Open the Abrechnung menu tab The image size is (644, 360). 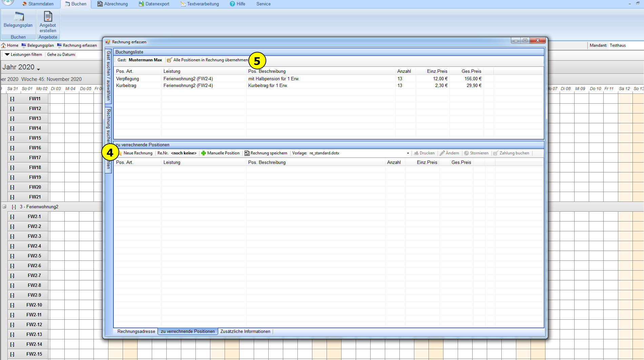112,4
